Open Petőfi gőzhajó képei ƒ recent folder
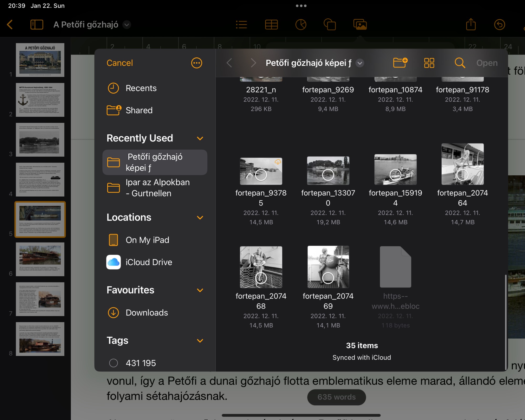The width and height of the screenshot is (525, 420). pyautogui.click(x=155, y=162)
